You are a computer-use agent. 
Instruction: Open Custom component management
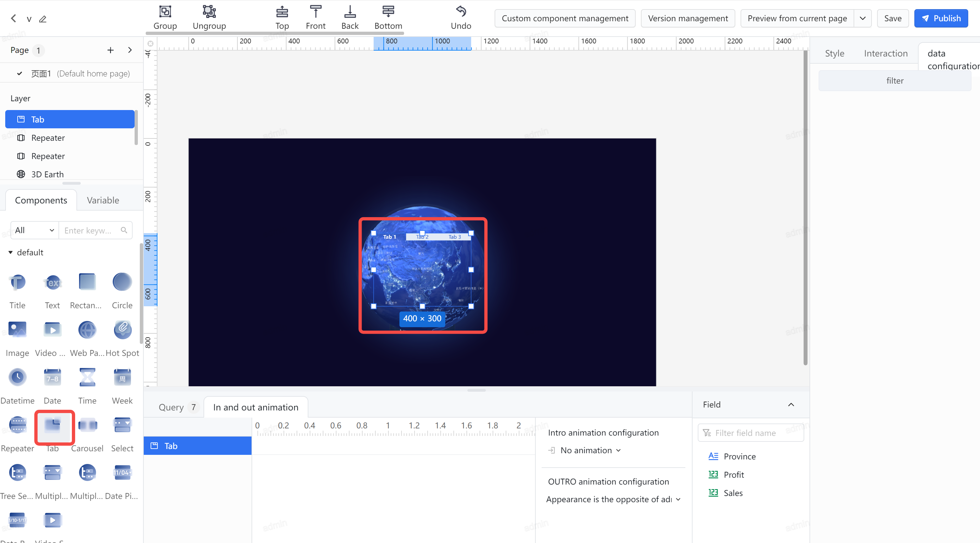click(564, 18)
